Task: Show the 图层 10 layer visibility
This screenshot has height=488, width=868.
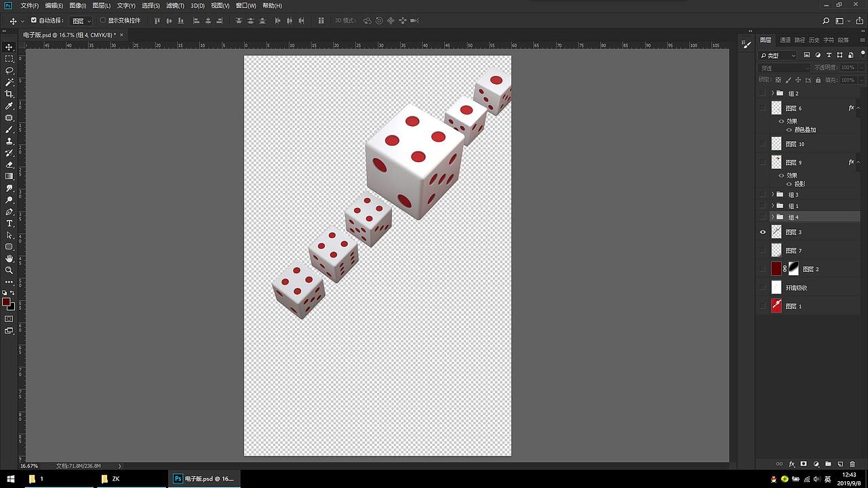Action: click(x=763, y=144)
